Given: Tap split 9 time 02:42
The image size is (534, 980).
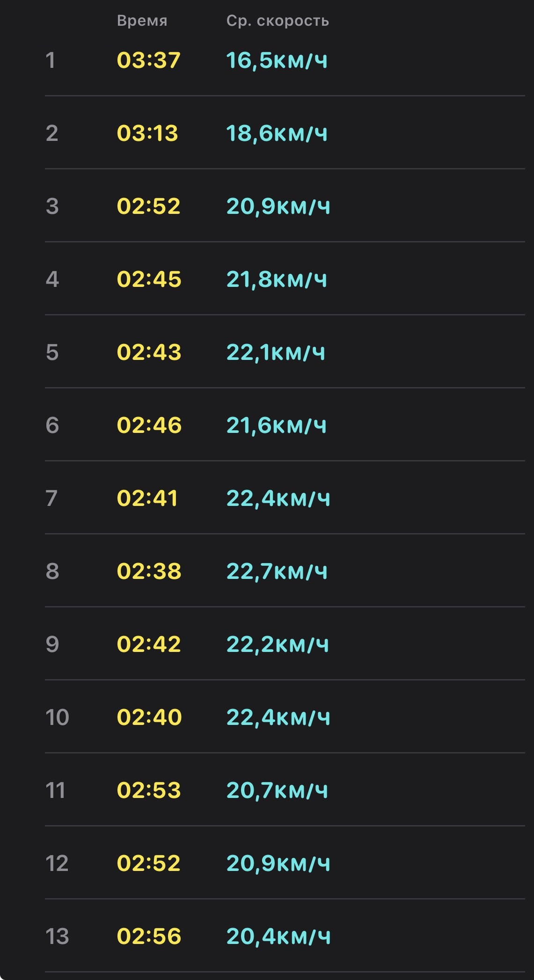Looking at the screenshot, I should pos(148,644).
